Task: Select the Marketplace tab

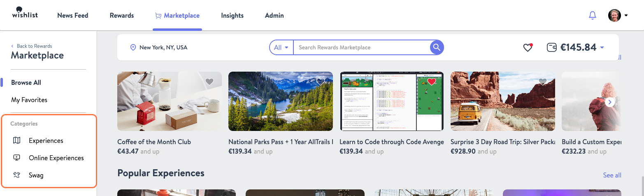Action: 177,16
